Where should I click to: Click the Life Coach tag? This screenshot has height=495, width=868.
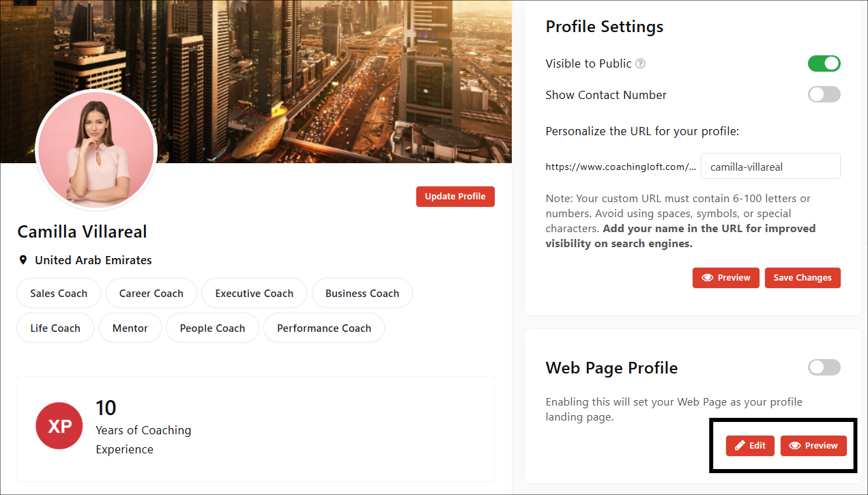pyautogui.click(x=55, y=328)
